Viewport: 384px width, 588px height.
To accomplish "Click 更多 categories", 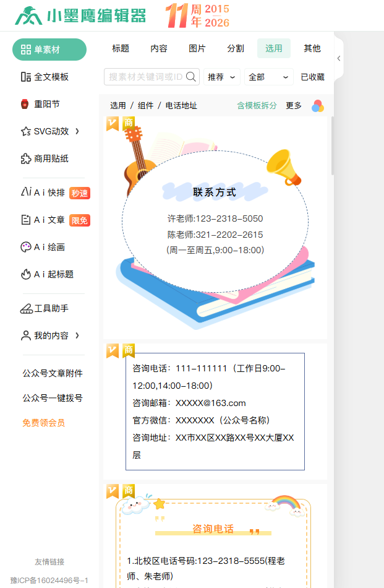I will pyautogui.click(x=294, y=105).
